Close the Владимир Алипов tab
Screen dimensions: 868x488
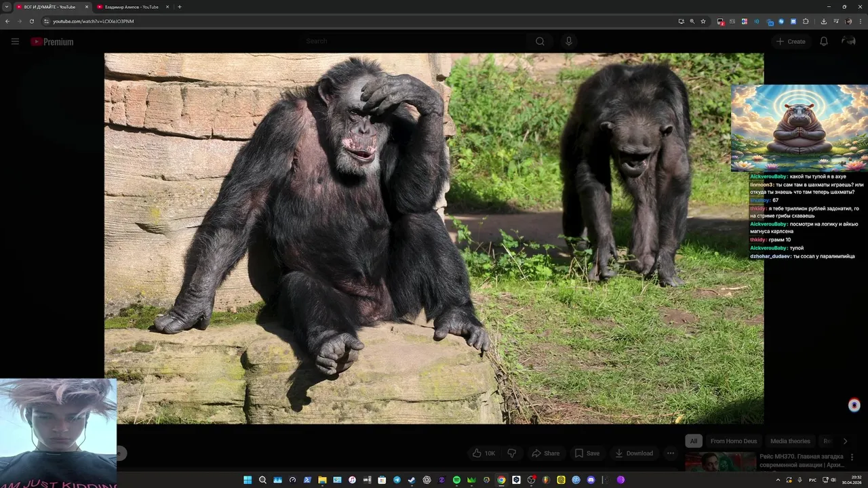(167, 7)
